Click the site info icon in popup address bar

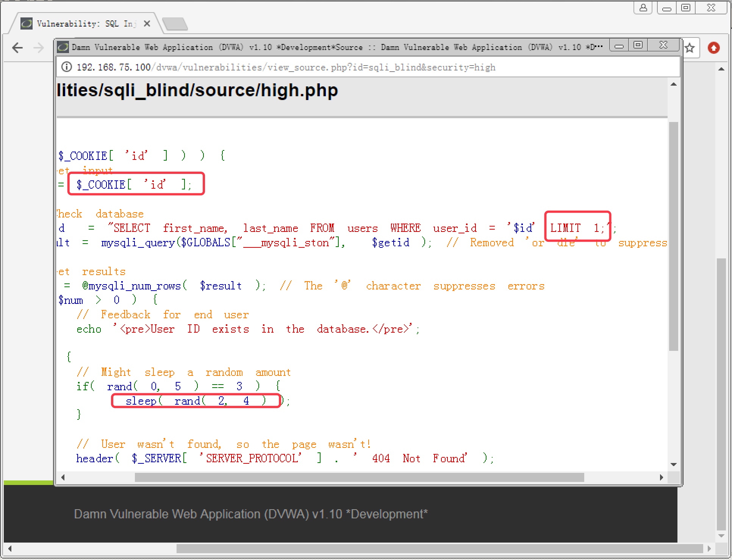click(67, 67)
